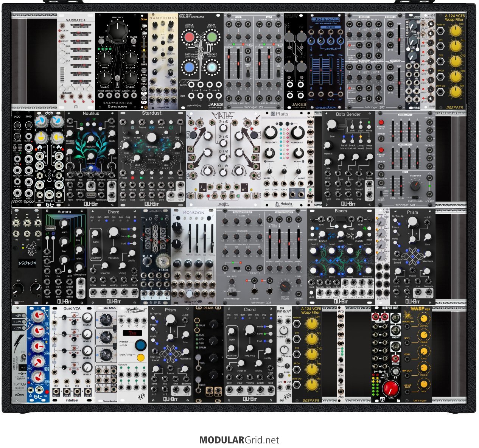Click the TEXTURE slider on Monsoon

point(212,238)
